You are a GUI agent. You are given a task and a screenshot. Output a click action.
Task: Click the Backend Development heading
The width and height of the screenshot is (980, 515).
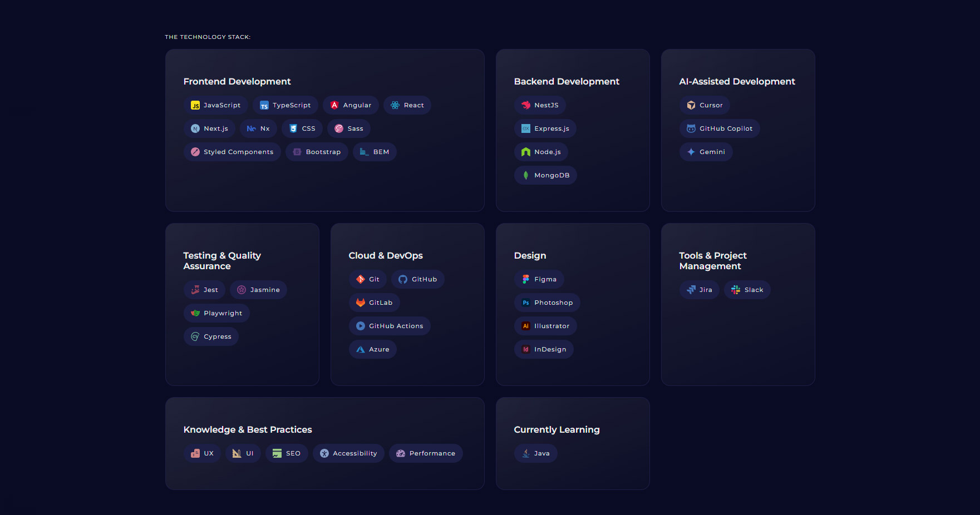[567, 81]
